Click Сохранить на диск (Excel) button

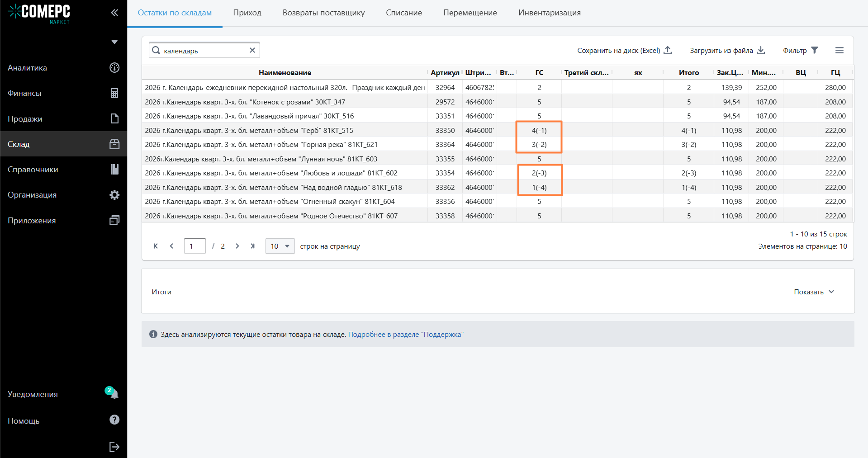pos(624,50)
